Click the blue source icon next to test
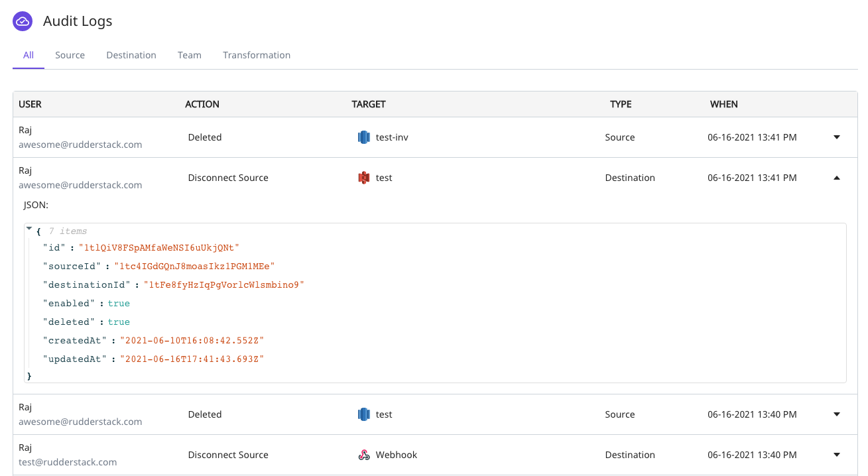The width and height of the screenshot is (868, 476). click(x=363, y=414)
